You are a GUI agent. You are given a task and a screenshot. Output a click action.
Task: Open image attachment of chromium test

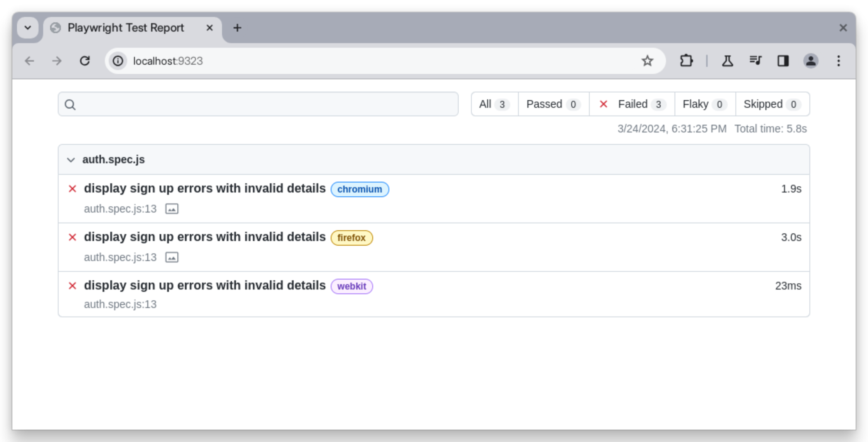coord(172,209)
